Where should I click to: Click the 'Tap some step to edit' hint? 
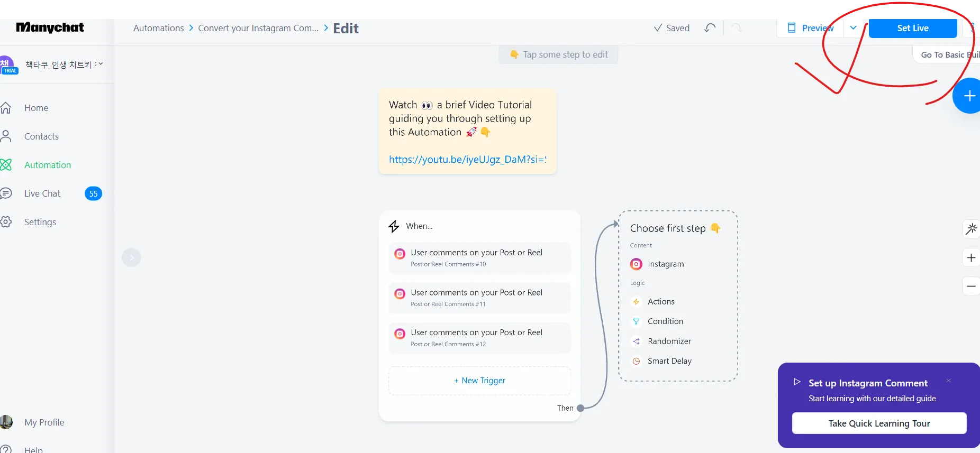pyautogui.click(x=559, y=54)
